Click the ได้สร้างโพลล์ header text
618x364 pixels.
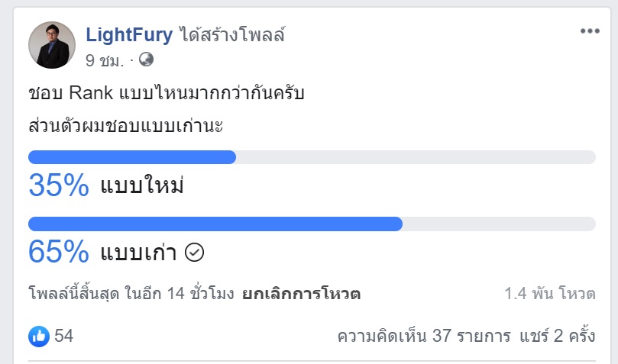click(x=235, y=34)
